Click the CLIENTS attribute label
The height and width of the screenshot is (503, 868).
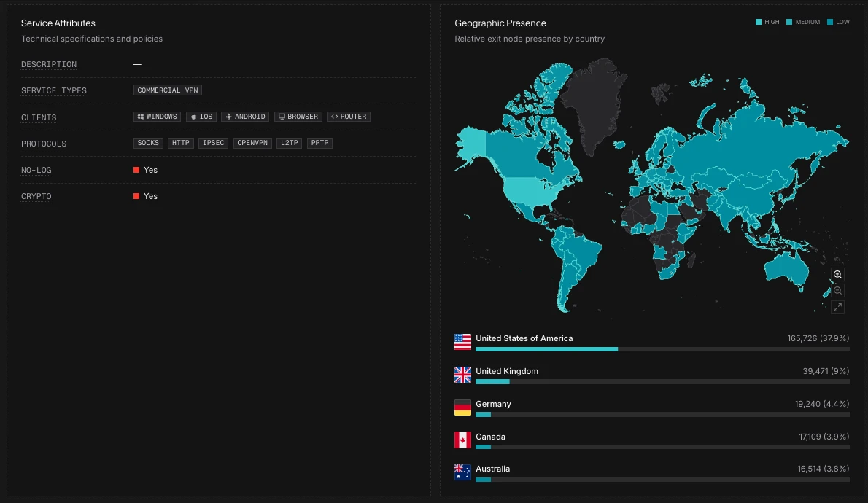click(39, 117)
